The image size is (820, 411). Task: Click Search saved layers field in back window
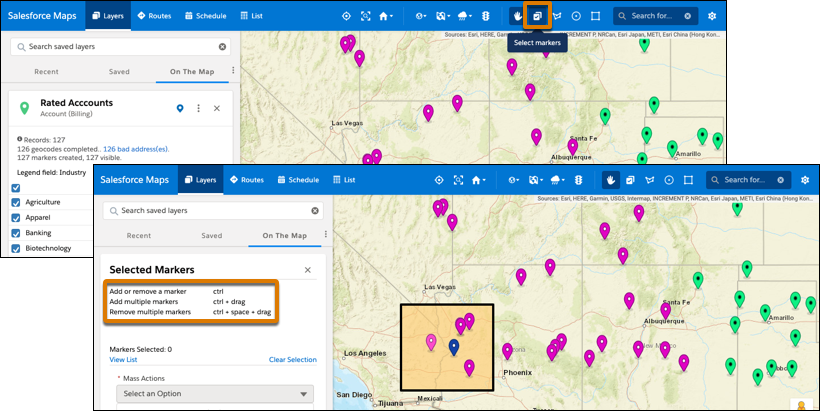tap(121, 47)
